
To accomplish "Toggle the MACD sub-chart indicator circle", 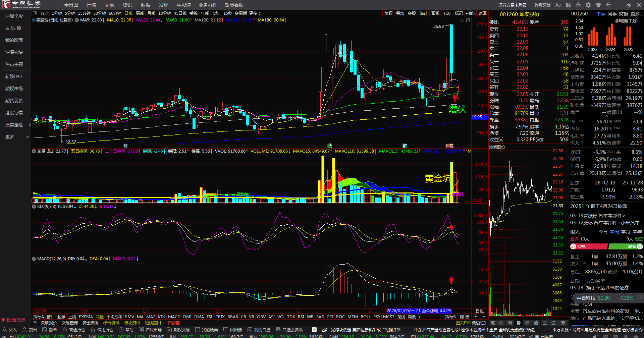I will click(x=34, y=259).
